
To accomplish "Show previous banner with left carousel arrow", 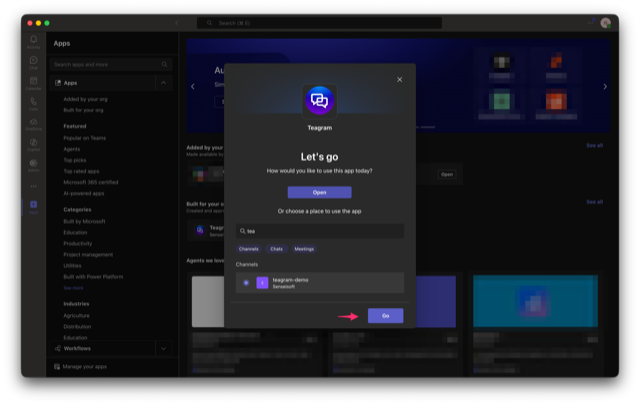I will click(193, 87).
